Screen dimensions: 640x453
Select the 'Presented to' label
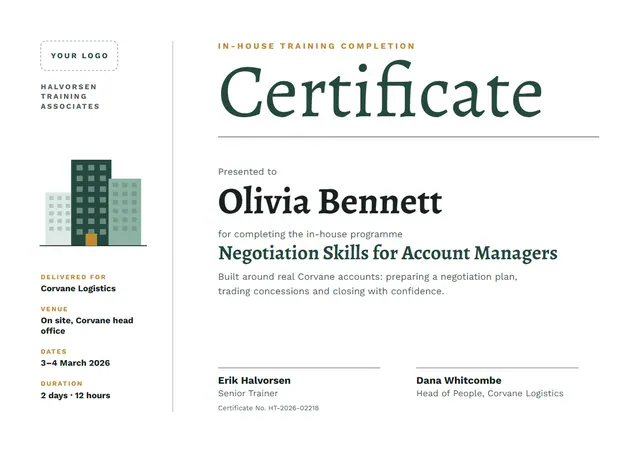pyautogui.click(x=247, y=172)
